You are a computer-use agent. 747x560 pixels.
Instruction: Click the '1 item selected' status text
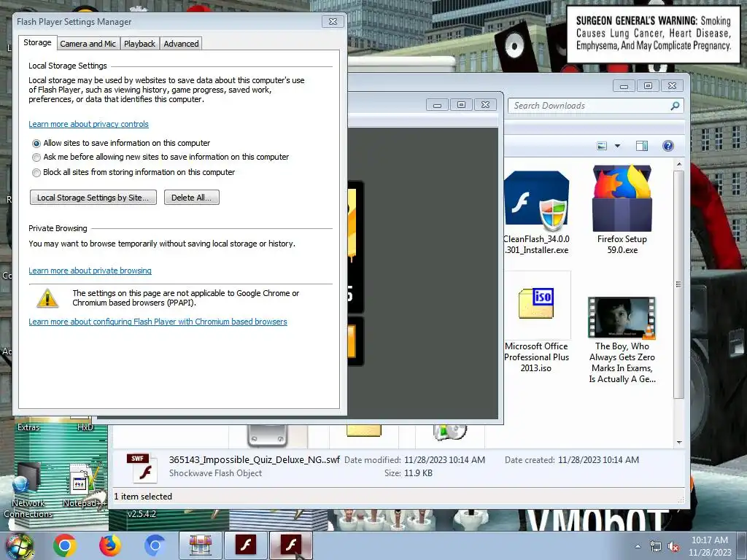(143, 497)
